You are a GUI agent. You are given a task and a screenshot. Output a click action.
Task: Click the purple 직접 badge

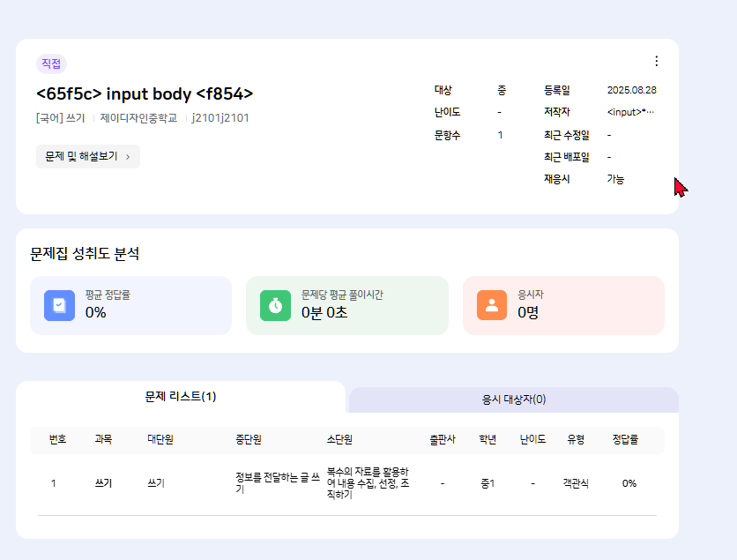point(51,63)
